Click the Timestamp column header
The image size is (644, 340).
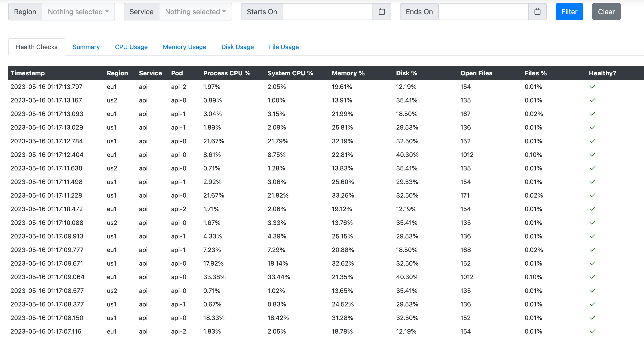28,73
